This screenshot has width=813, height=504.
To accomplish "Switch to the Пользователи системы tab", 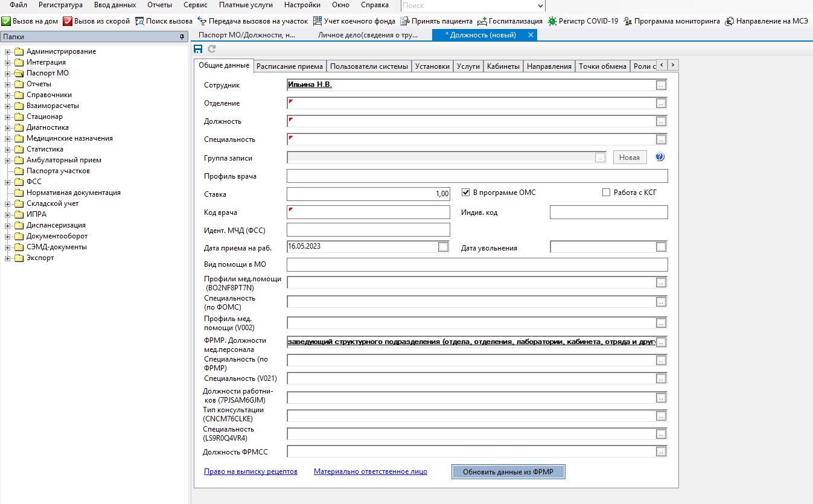I will coord(369,66).
